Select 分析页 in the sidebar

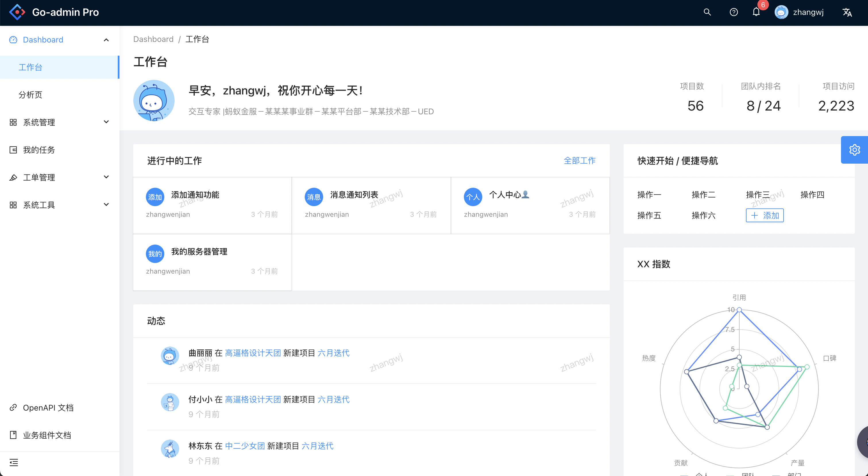click(30, 95)
